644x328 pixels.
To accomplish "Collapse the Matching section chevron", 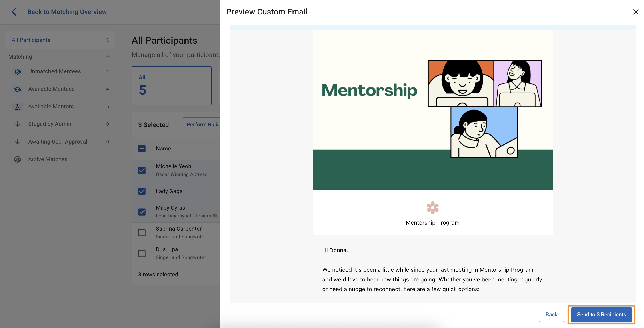I will (108, 57).
